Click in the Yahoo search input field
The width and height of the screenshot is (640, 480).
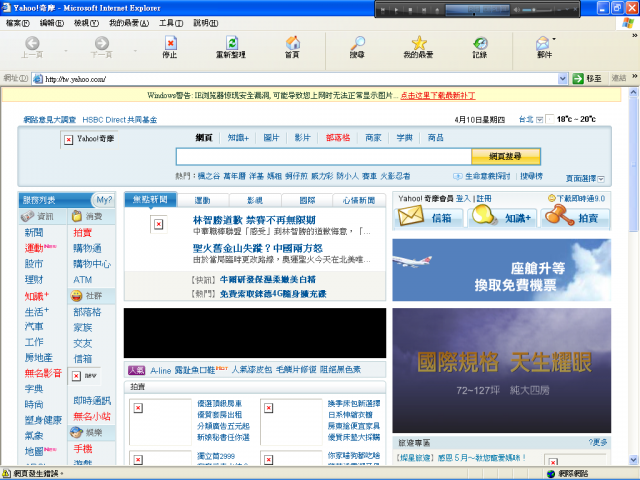[x=324, y=156]
